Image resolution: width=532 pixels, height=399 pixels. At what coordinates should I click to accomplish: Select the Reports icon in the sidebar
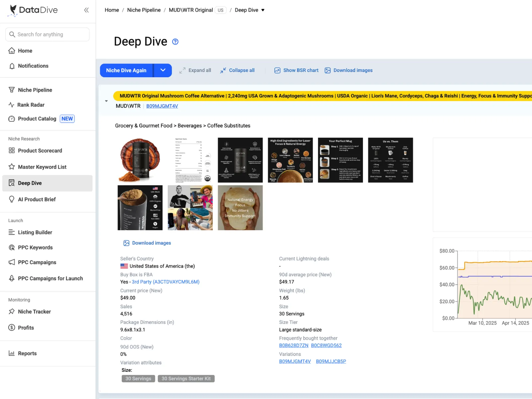click(12, 353)
